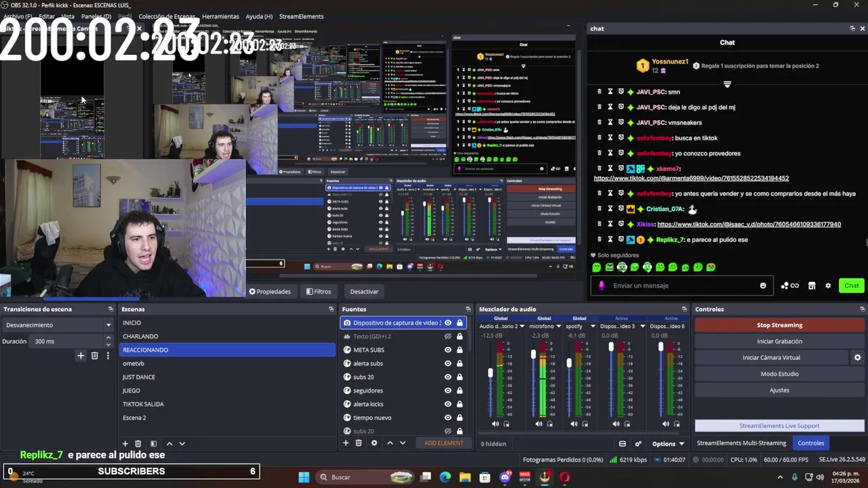868x488 pixels.
Task: Delete the scene with the Escenas trash icon
Action: 138,443
